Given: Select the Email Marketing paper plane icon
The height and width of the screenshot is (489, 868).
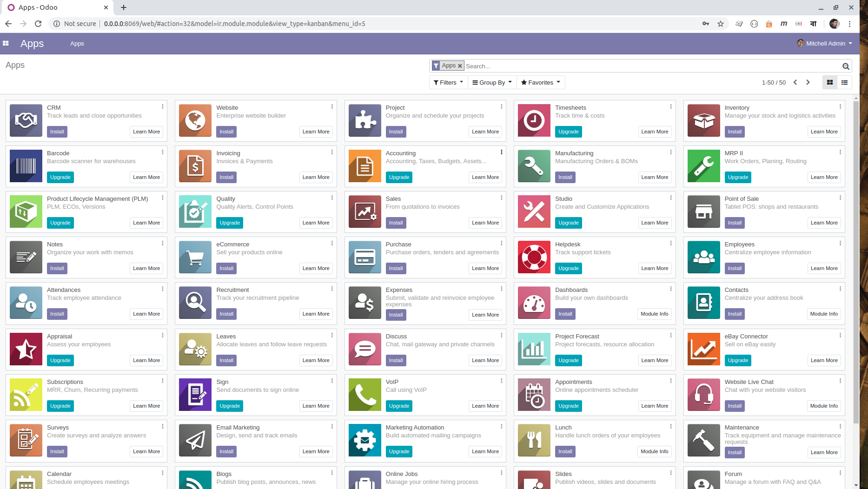Looking at the screenshot, I should (x=195, y=440).
